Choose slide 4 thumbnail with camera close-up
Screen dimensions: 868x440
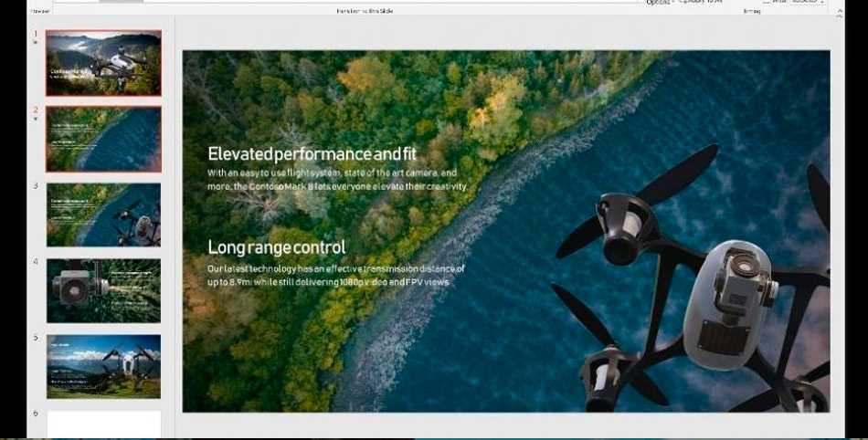click(x=103, y=290)
